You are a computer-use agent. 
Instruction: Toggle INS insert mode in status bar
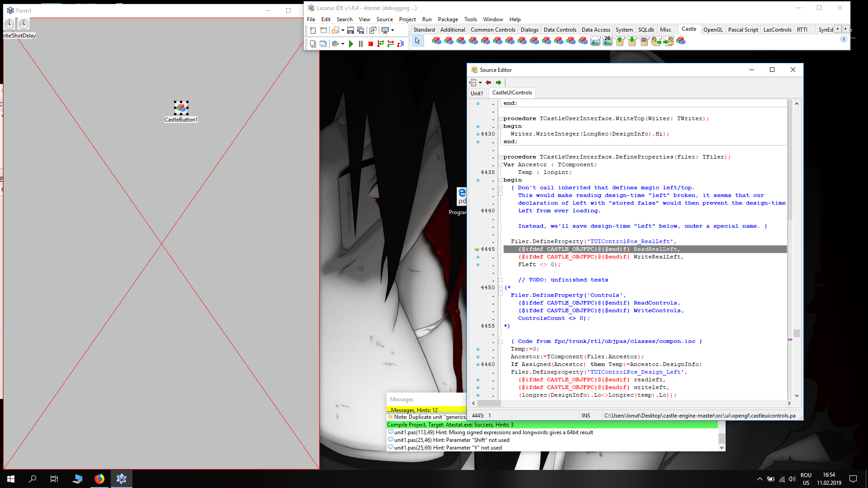[x=586, y=416]
